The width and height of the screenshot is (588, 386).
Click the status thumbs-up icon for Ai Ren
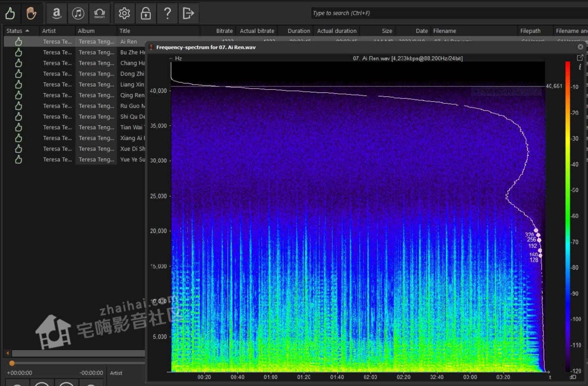point(19,42)
